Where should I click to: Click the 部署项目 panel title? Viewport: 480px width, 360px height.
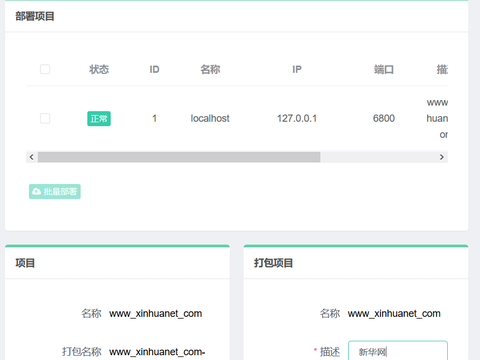(x=35, y=16)
